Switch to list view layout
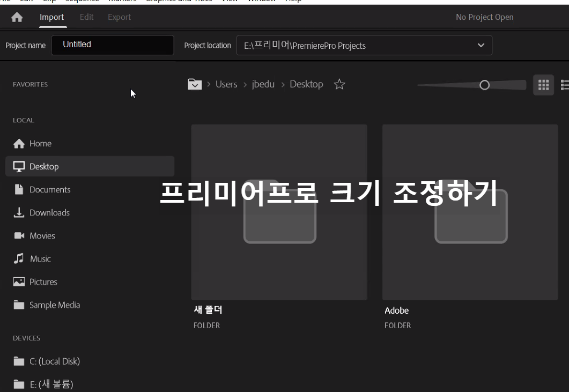 tap(565, 84)
